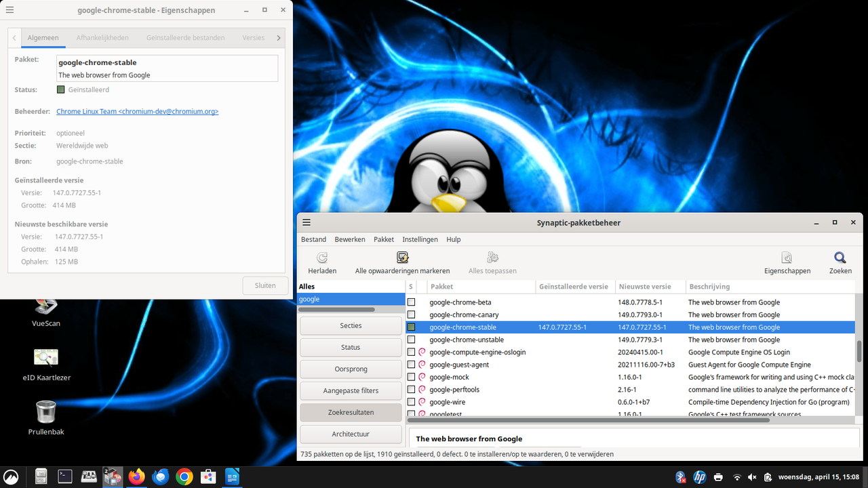Image resolution: width=868 pixels, height=488 pixels.
Task: Click the package list horizontal scrollbar
Action: [x=589, y=420]
